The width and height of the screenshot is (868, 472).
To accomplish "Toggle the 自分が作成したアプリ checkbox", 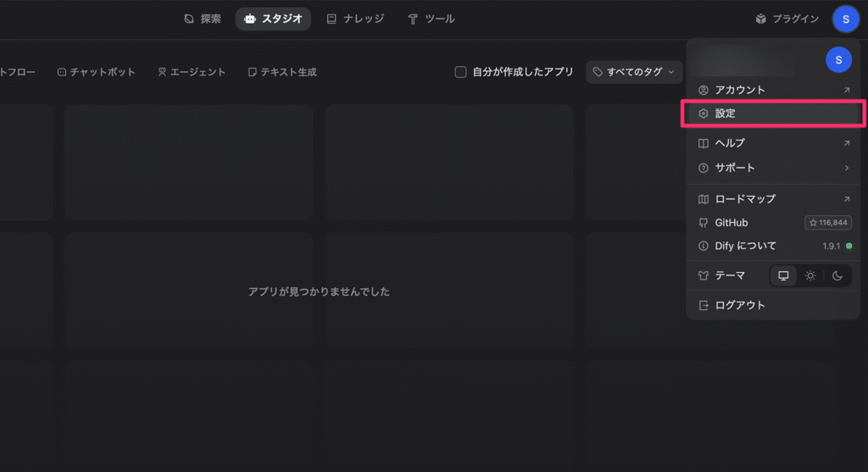I will click(x=461, y=72).
